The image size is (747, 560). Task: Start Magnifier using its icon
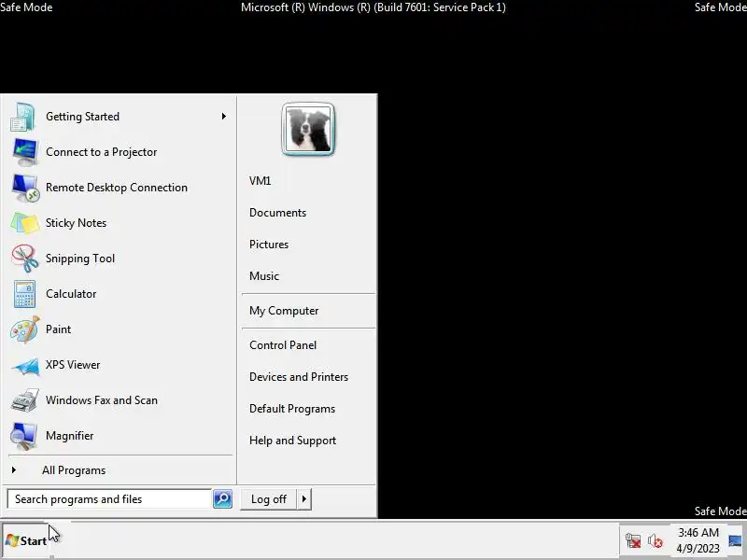[24, 436]
